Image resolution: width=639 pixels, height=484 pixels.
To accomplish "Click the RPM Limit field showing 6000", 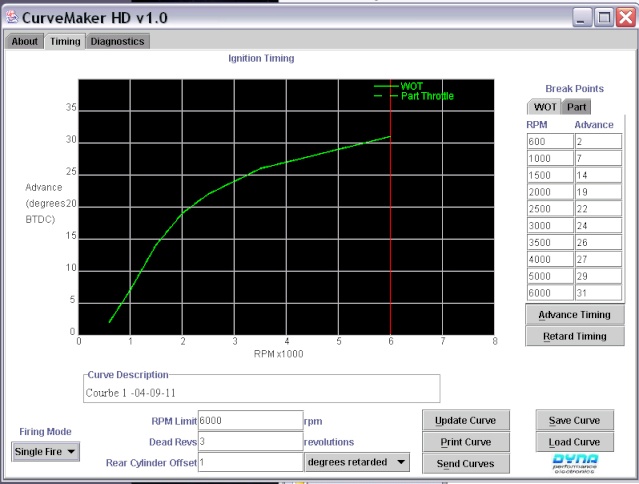I will (x=250, y=420).
